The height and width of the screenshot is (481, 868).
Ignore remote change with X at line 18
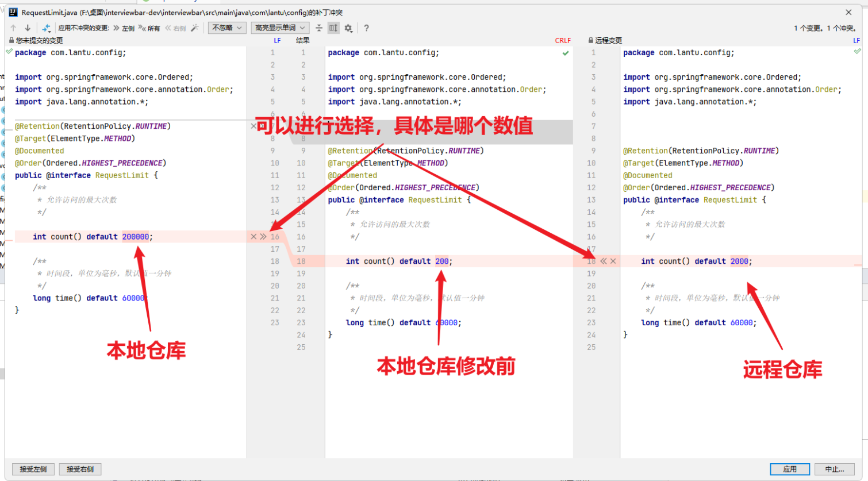click(x=613, y=261)
